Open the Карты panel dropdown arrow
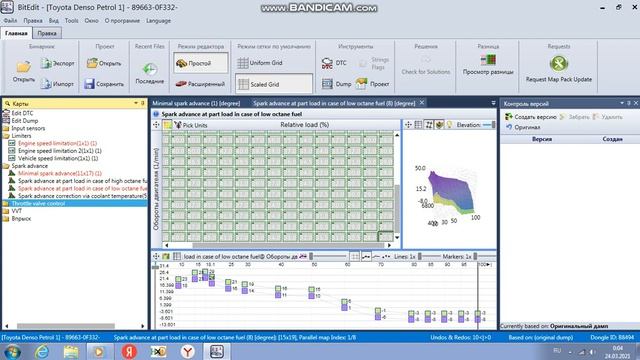Screen dimensions: 640x360 (x=136, y=103)
